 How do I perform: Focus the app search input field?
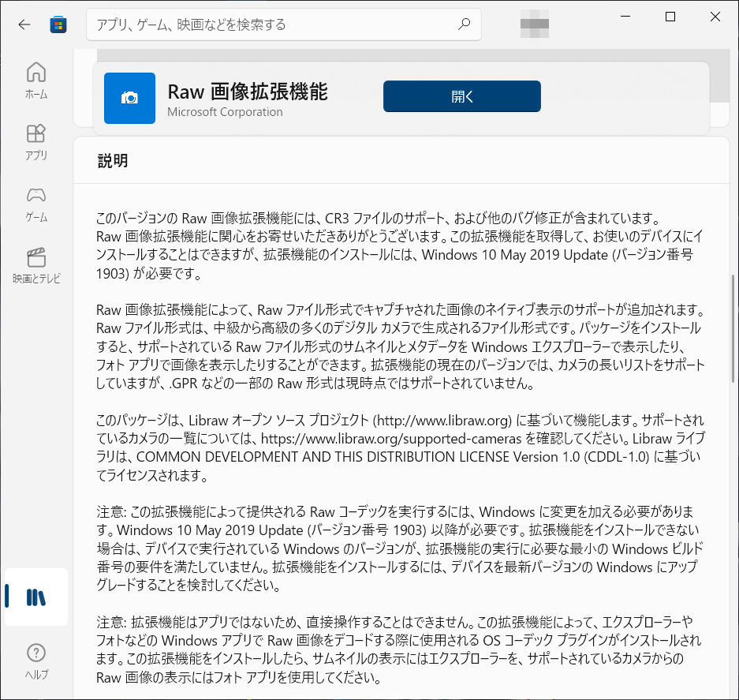(x=284, y=24)
